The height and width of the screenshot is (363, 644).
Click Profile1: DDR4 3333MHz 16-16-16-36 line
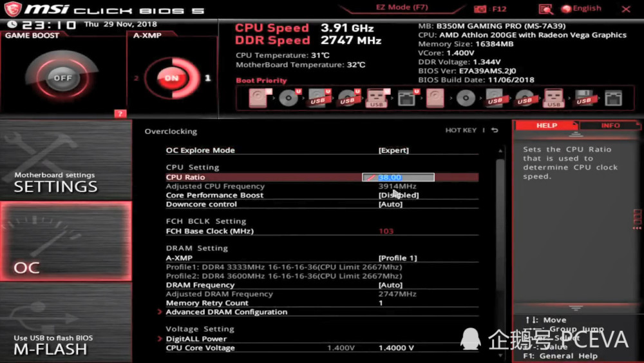284,267
